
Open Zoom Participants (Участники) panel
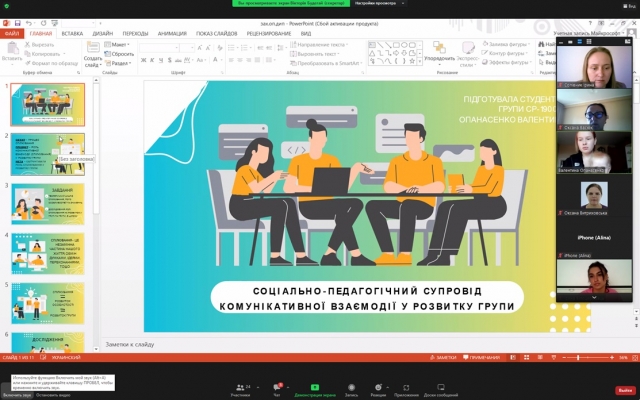240,390
